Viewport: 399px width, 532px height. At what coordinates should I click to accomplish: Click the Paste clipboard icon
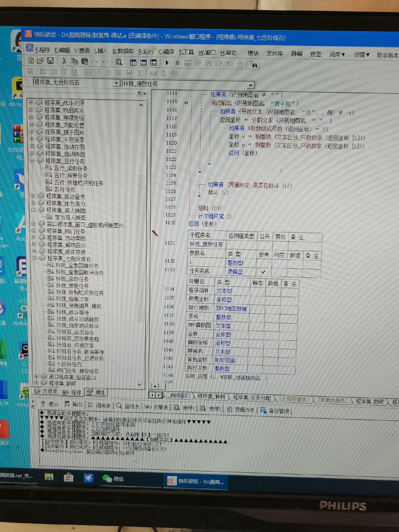[85, 62]
